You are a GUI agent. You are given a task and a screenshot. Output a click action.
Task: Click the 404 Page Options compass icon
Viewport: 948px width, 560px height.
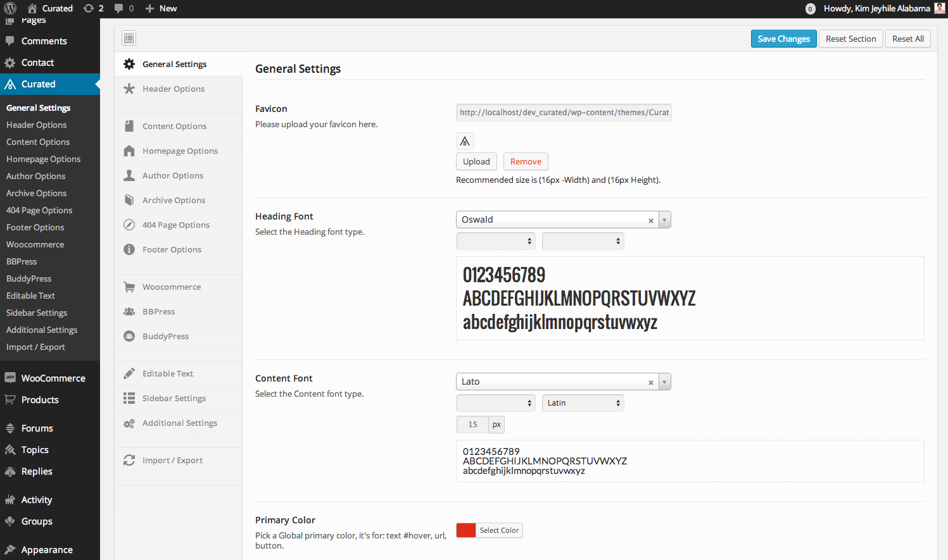pyautogui.click(x=129, y=225)
